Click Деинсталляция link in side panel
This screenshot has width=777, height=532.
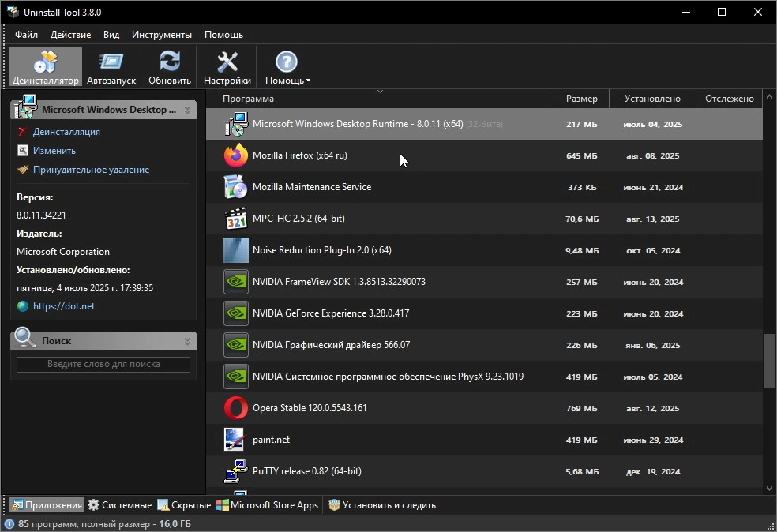[x=66, y=132]
